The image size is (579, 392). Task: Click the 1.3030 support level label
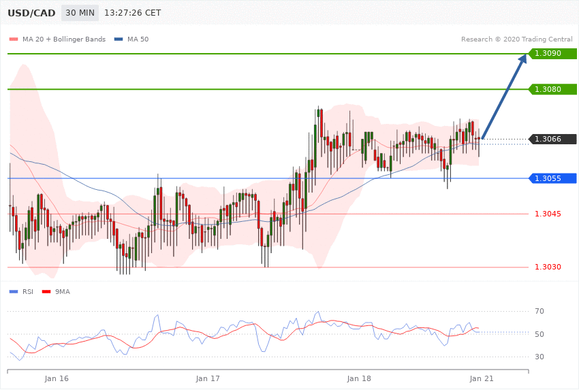548,267
